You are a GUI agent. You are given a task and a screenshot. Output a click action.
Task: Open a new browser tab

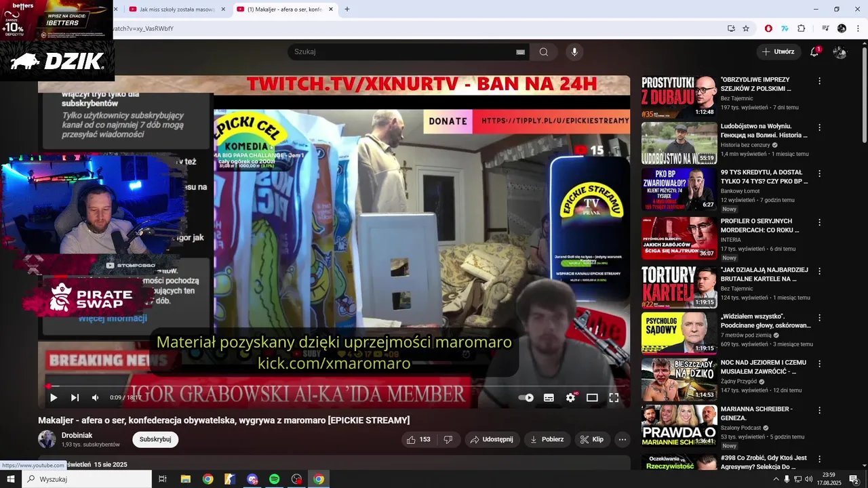[347, 9]
